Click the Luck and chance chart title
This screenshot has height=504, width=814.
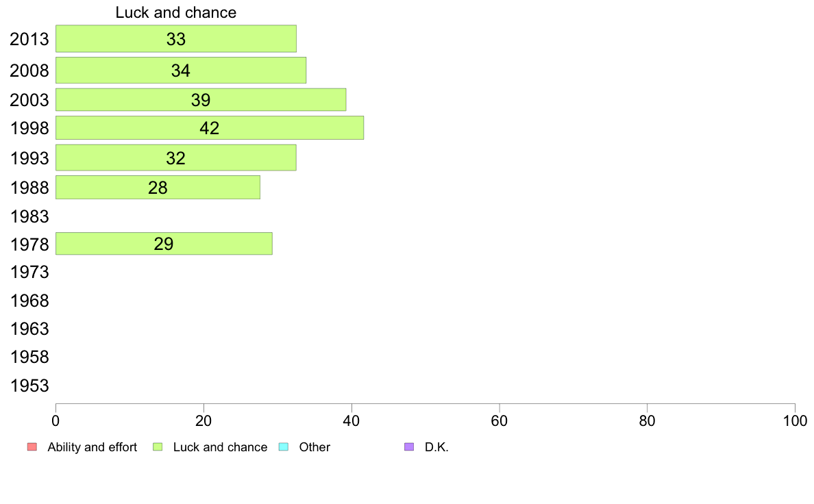[176, 12]
